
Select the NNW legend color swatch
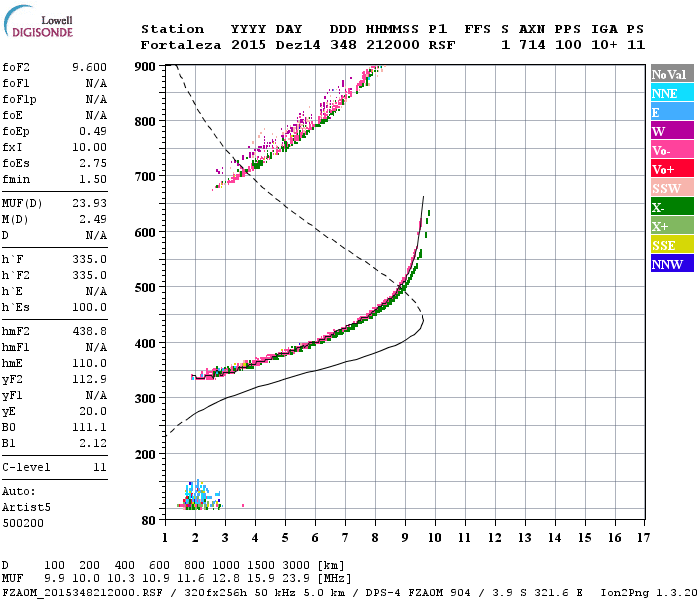coord(672,263)
